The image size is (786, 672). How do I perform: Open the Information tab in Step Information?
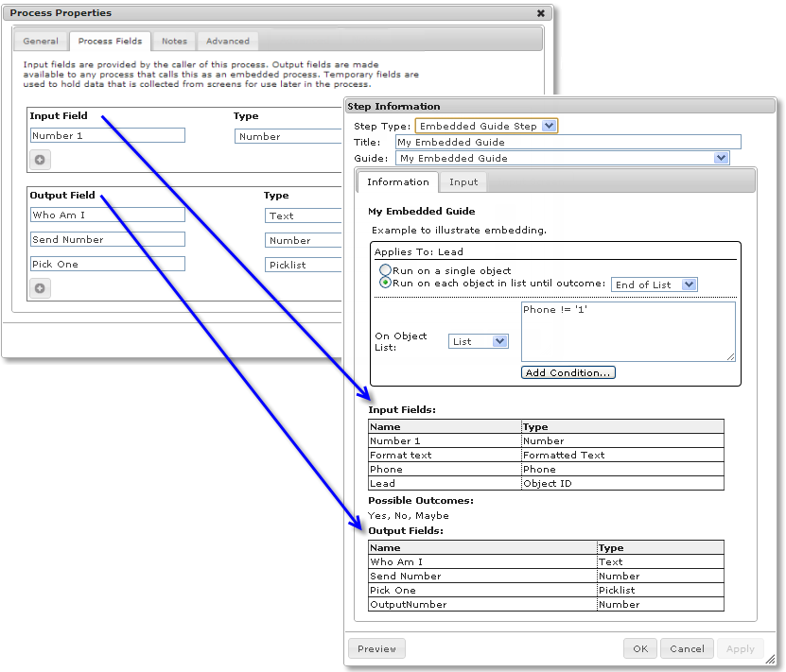click(x=398, y=181)
